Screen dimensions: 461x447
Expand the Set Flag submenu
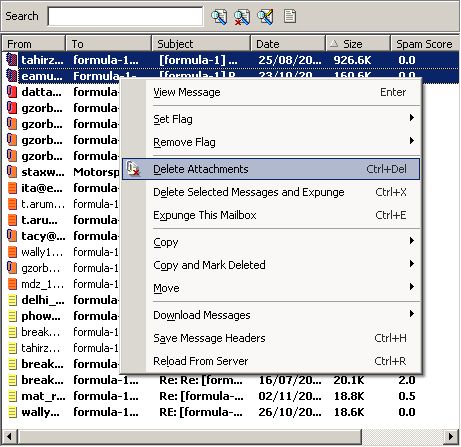[x=412, y=118]
